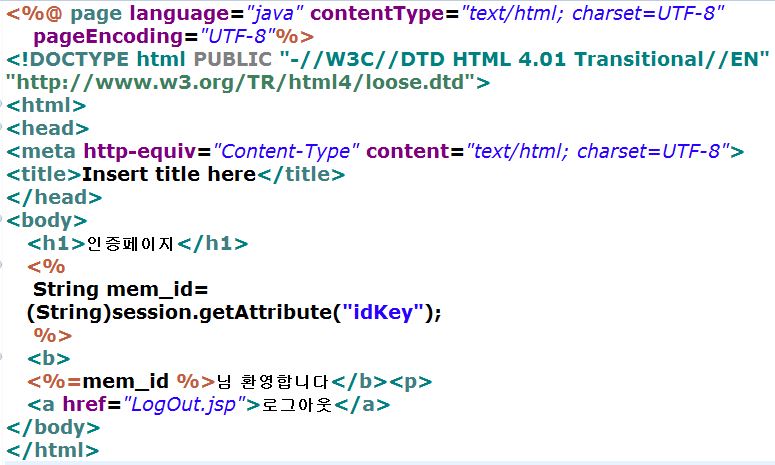775x465 pixels.
Task: Click the closing </a> tag
Action: coord(362,405)
